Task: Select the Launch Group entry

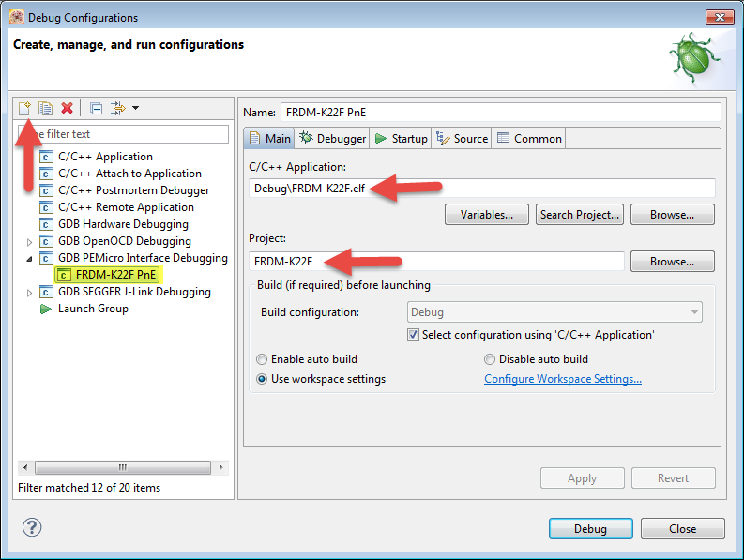Action: (92, 309)
